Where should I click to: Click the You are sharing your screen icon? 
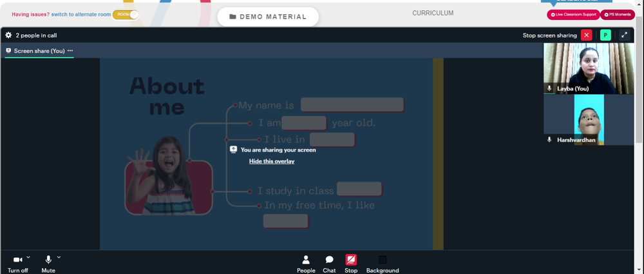point(233,150)
